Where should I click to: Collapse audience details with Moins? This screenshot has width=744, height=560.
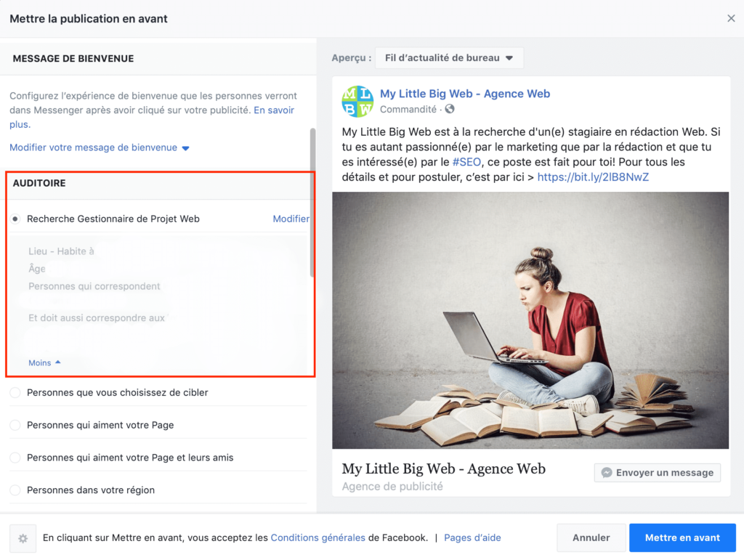(44, 362)
